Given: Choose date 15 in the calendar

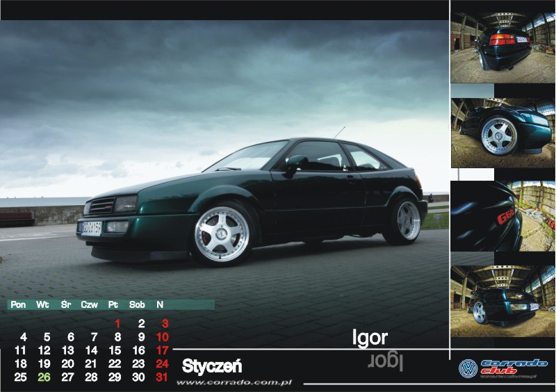Looking at the screenshot, I should (115, 350).
